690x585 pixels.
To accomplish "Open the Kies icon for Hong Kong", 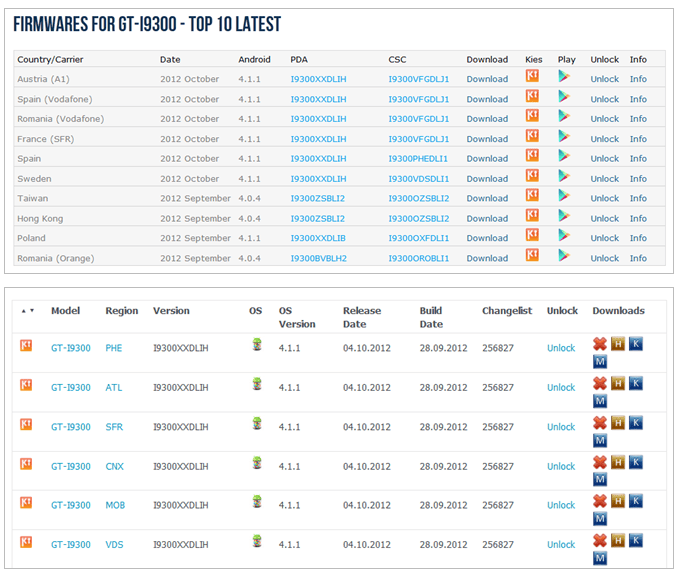I will coord(532,215).
